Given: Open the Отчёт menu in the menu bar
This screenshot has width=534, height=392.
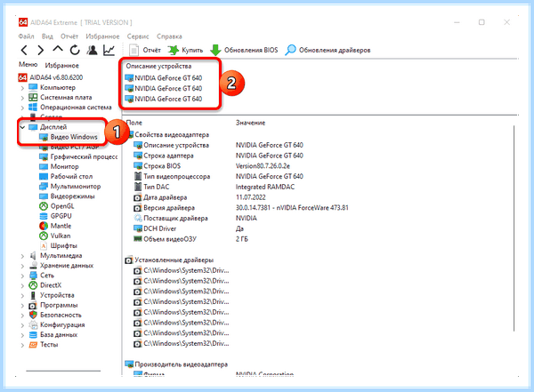Looking at the screenshot, I should point(69,36).
